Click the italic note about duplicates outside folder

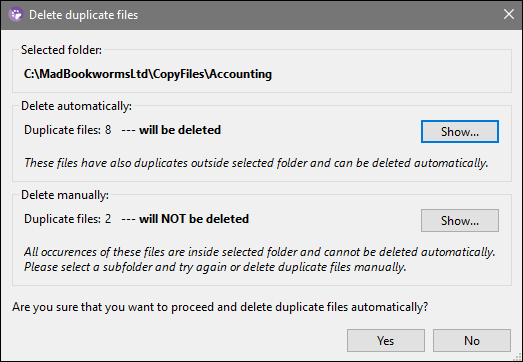coord(256,163)
